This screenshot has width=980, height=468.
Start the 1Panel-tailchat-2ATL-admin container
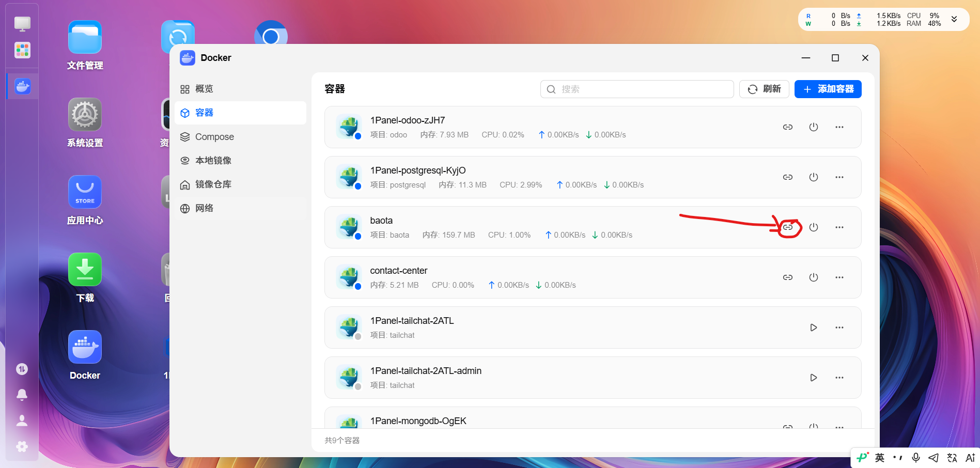pos(813,378)
